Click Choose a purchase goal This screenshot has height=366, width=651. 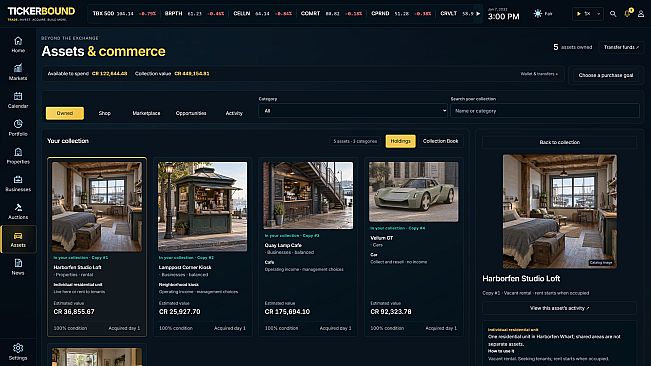[606, 75]
